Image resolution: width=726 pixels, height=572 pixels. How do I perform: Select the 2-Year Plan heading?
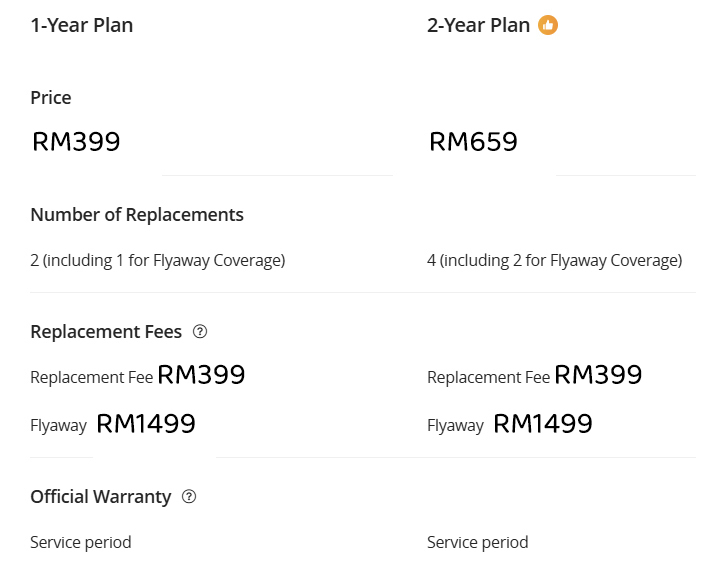click(478, 25)
